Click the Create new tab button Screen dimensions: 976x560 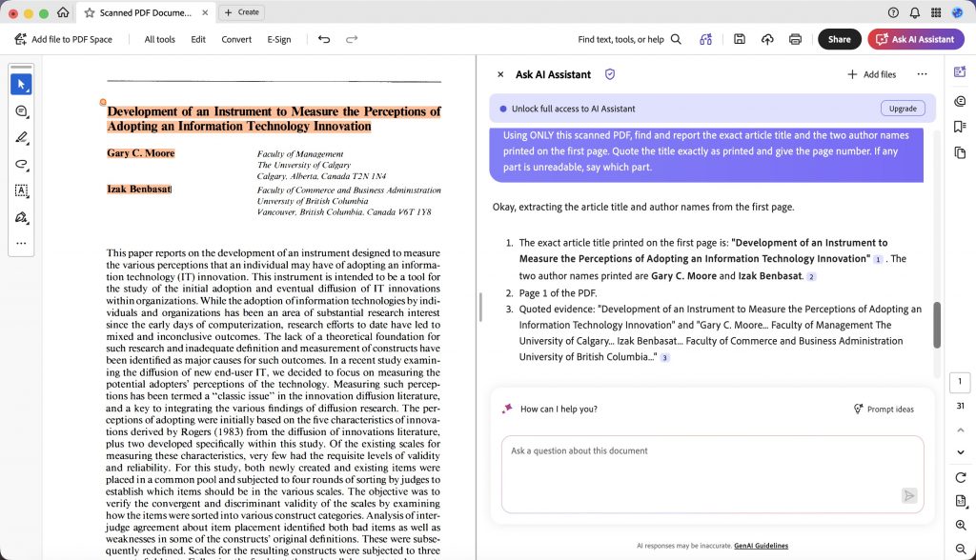241,11
